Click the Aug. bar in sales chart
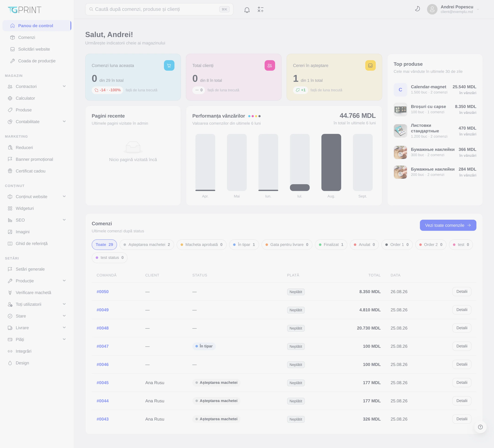 (331, 162)
